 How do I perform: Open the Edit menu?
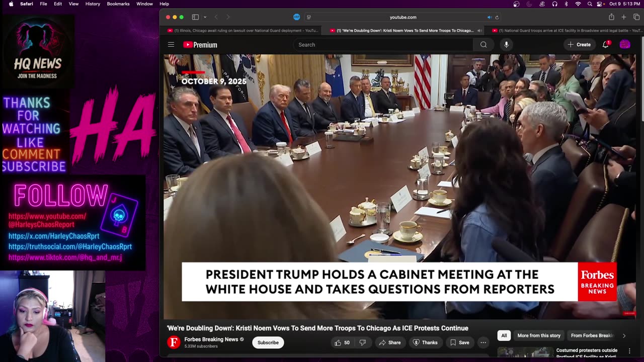[58, 4]
